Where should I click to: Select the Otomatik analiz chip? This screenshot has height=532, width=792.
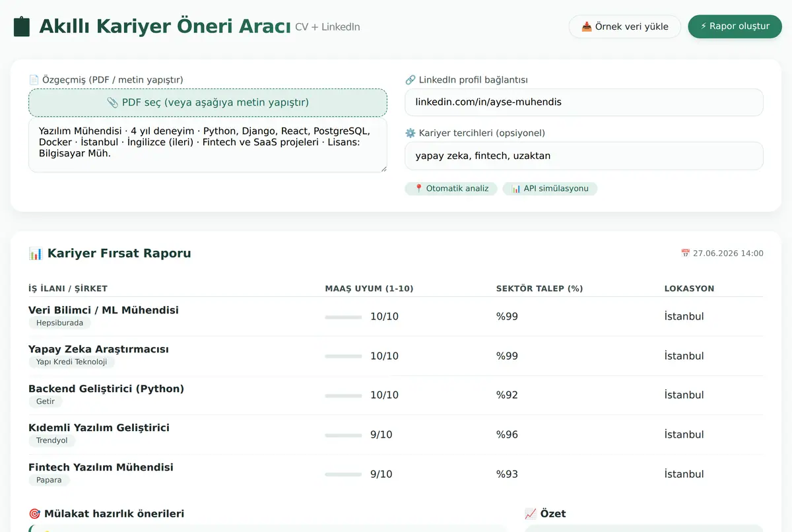[451, 189]
